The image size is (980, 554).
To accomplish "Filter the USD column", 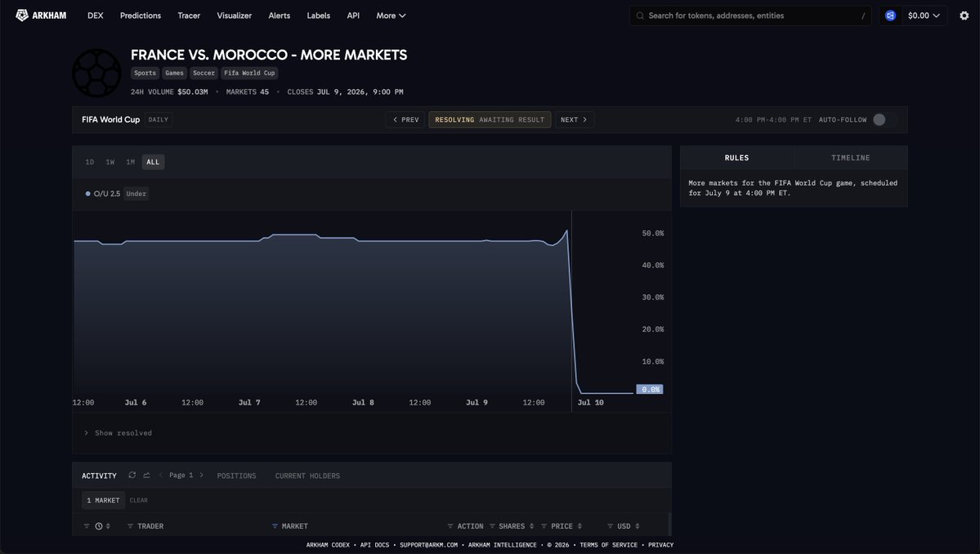I will [x=610, y=526].
